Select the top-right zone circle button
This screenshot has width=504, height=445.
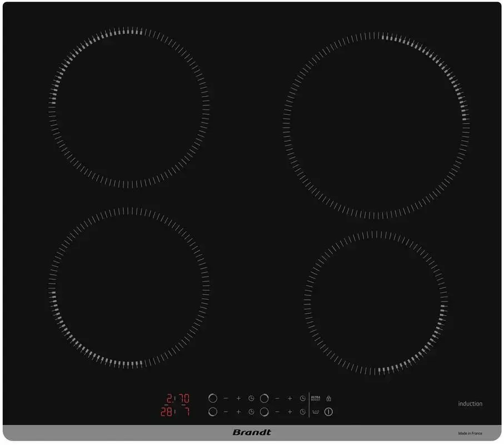[x=264, y=398]
